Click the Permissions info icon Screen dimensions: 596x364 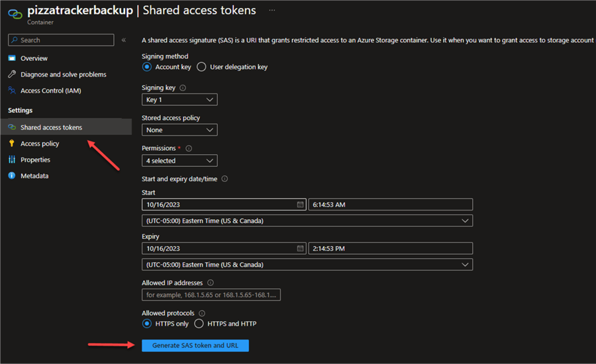click(x=189, y=149)
